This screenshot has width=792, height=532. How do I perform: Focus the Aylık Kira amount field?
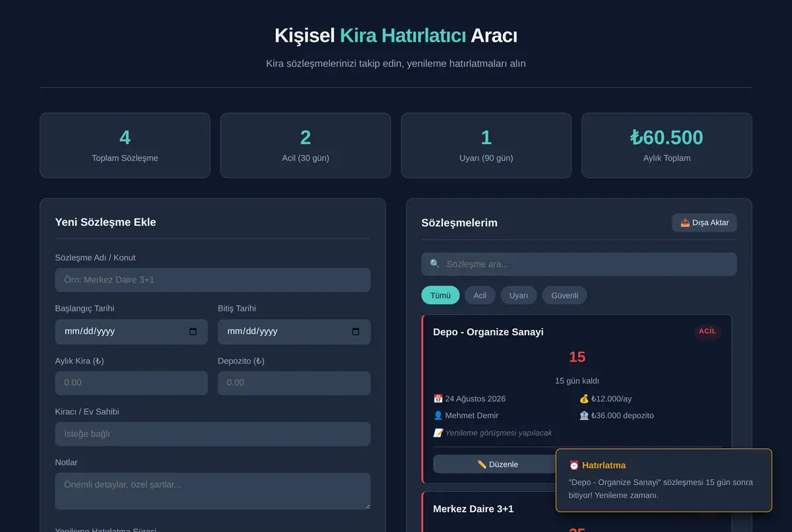pyautogui.click(x=131, y=383)
